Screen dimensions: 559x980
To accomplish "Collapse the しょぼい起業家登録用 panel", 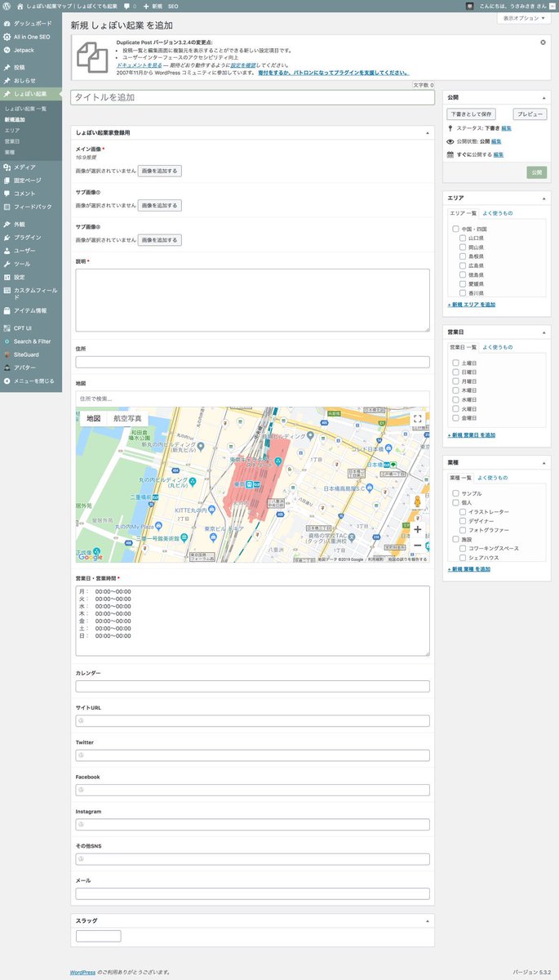I will tap(428, 131).
